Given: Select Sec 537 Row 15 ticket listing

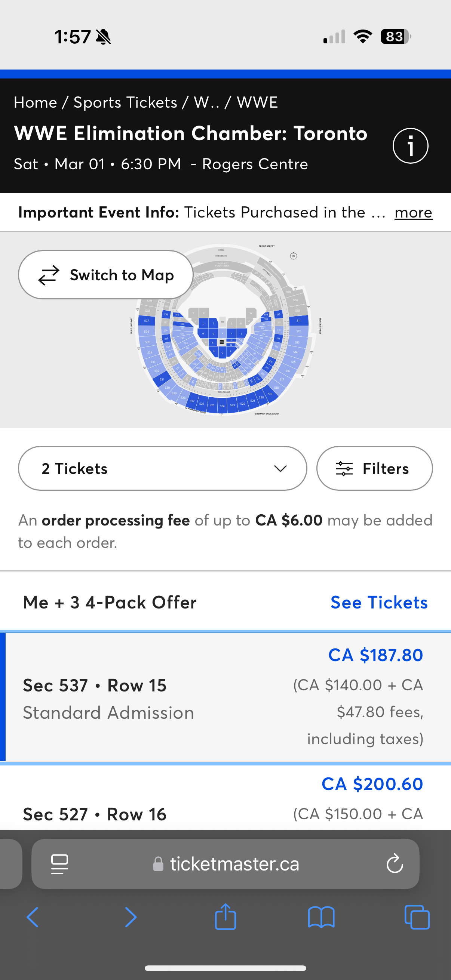Looking at the screenshot, I should (x=225, y=698).
